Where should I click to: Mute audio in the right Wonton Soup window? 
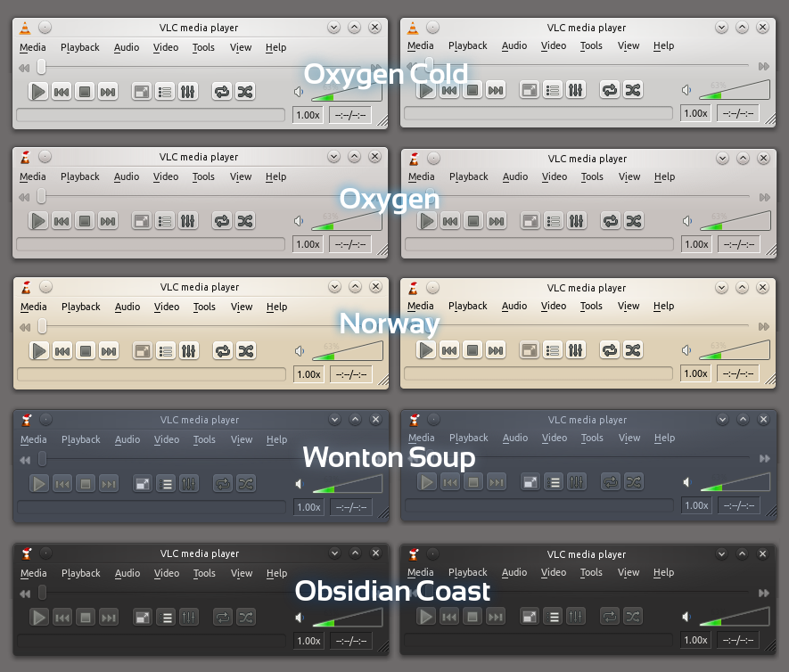pyautogui.click(x=687, y=482)
